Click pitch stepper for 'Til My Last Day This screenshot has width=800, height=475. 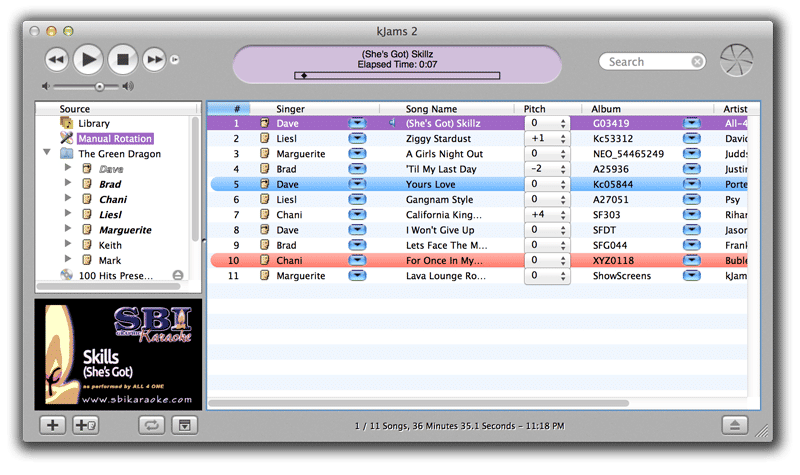pyautogui.click(x=563, y=169)
